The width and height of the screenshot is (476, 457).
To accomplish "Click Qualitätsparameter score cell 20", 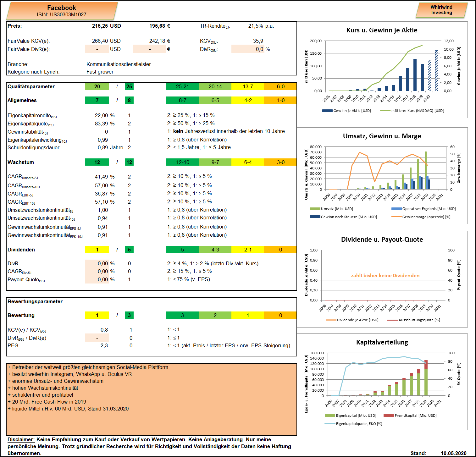I will 97,86.
